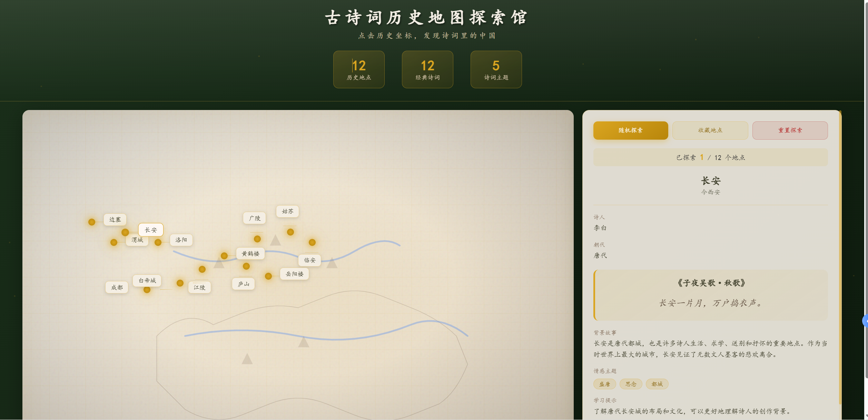The height and width of the screenshot is (420, 868).
Task: Choose the 洛阳 map label
Action: point(181,240)
